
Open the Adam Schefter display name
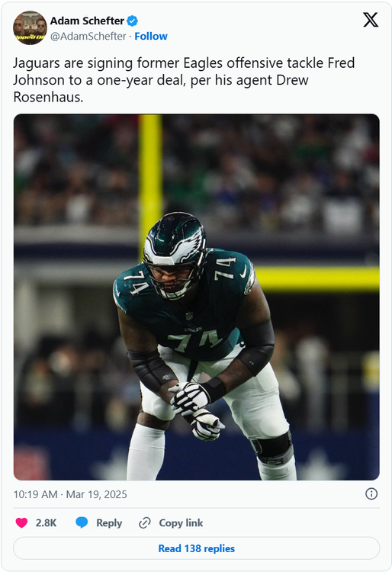click(87, 21)
